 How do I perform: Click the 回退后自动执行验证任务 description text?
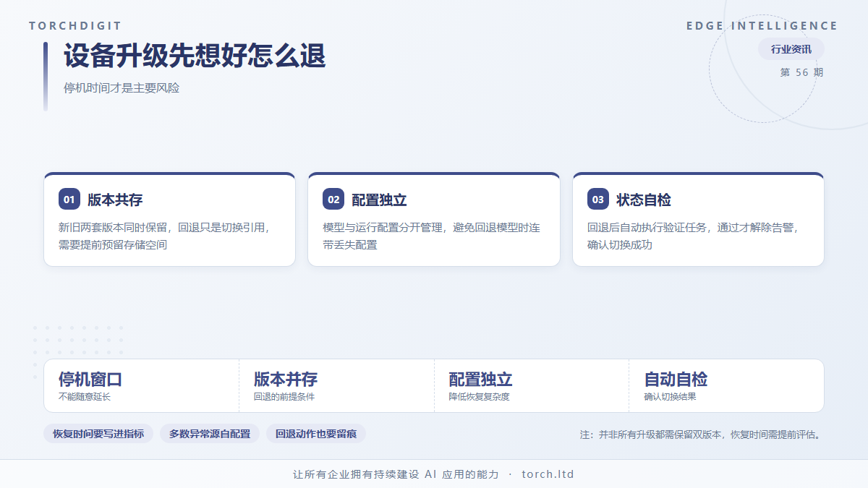pos(695,236)
